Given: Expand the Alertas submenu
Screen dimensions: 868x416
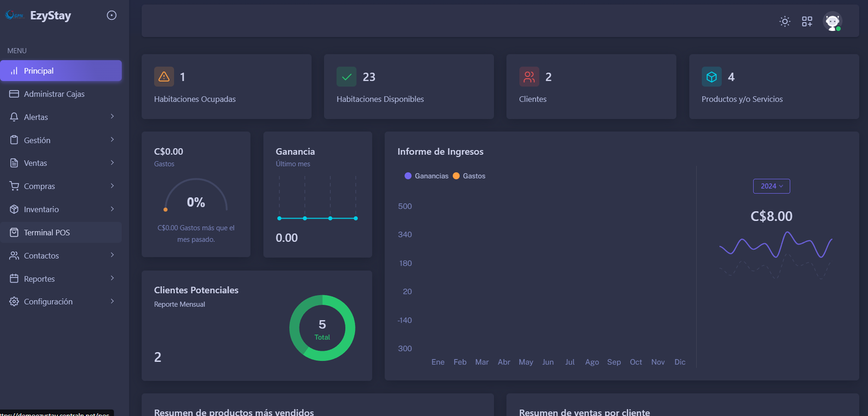Looking at the screenshot, I should pos(112,117).
